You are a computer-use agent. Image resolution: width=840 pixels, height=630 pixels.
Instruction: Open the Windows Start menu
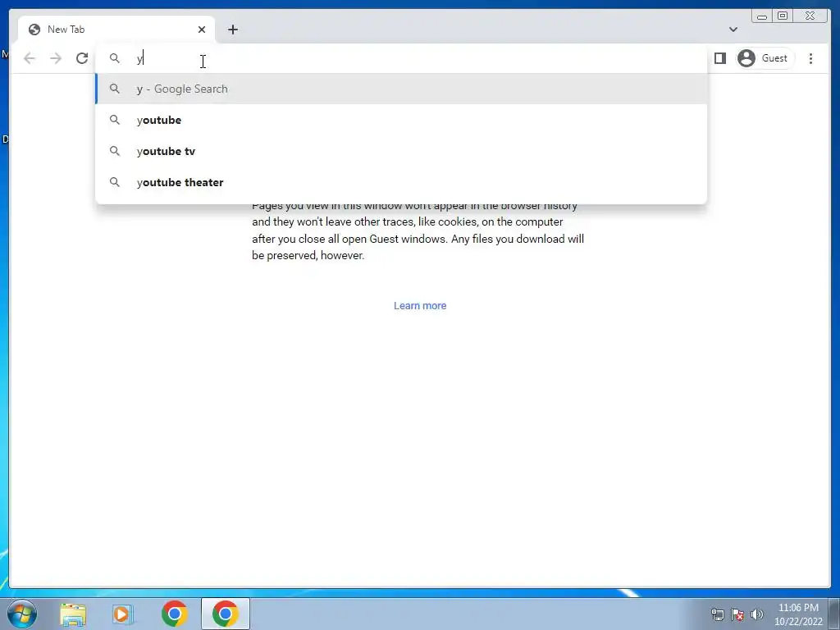click(x=22, y=614)
